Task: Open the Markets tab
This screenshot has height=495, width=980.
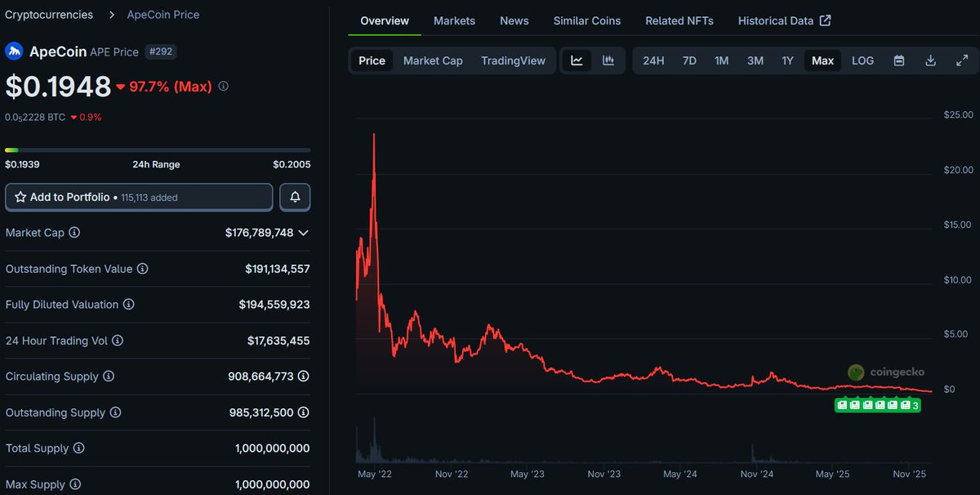Action: click(454, 20)
